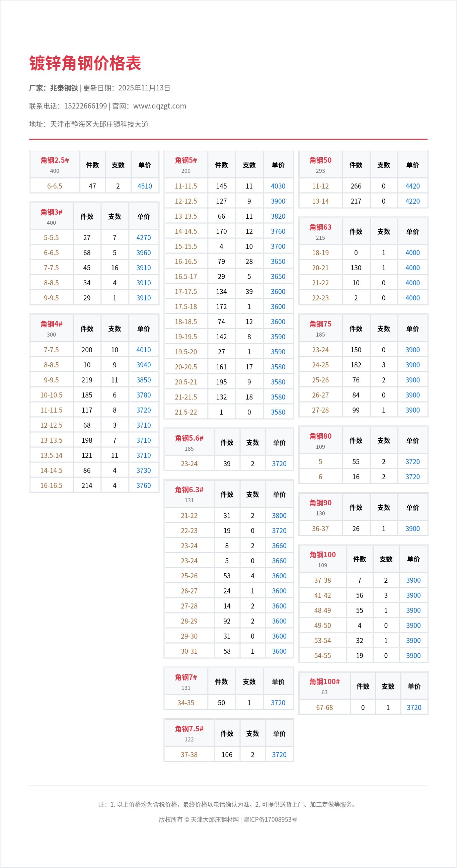Select price 4220 for 13-14 row

[412, 201]
